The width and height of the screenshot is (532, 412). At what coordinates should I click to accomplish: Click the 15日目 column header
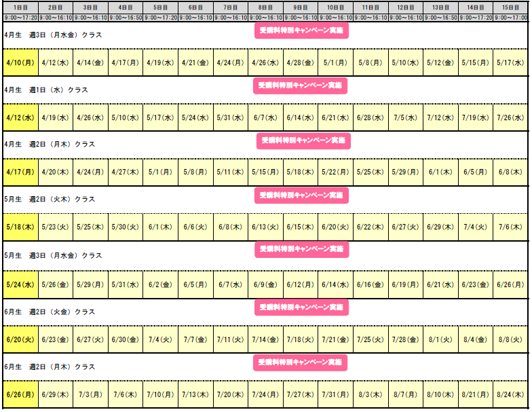pos(510,7)
